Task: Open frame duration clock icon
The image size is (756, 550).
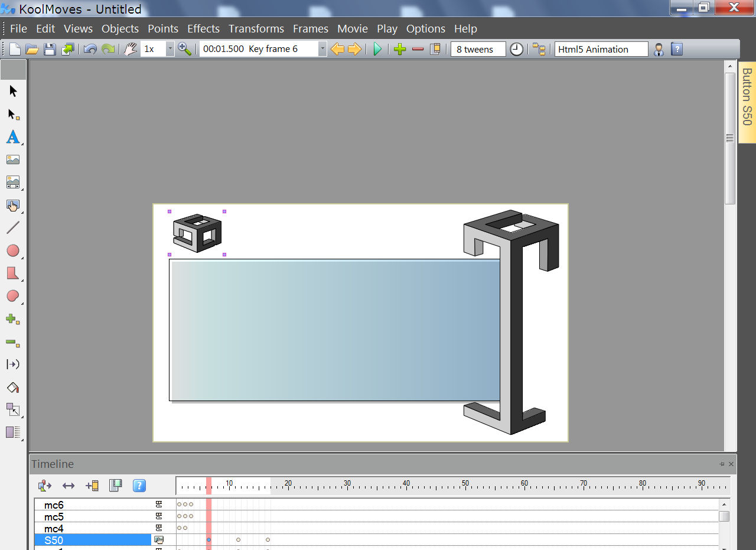Action: [x=517, y=50]
